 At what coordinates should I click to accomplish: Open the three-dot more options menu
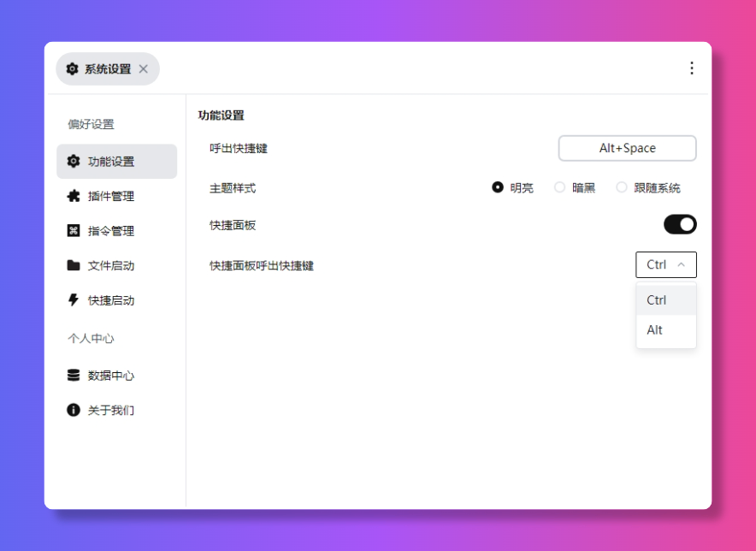click(x=691, y=68)
